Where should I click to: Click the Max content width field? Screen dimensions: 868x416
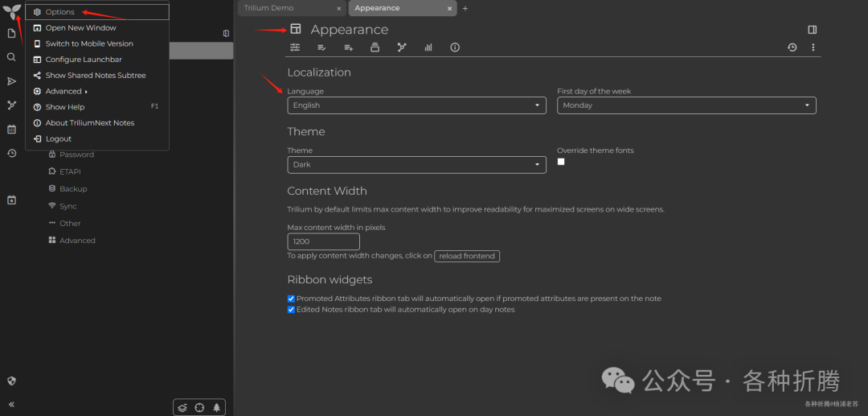323,242
